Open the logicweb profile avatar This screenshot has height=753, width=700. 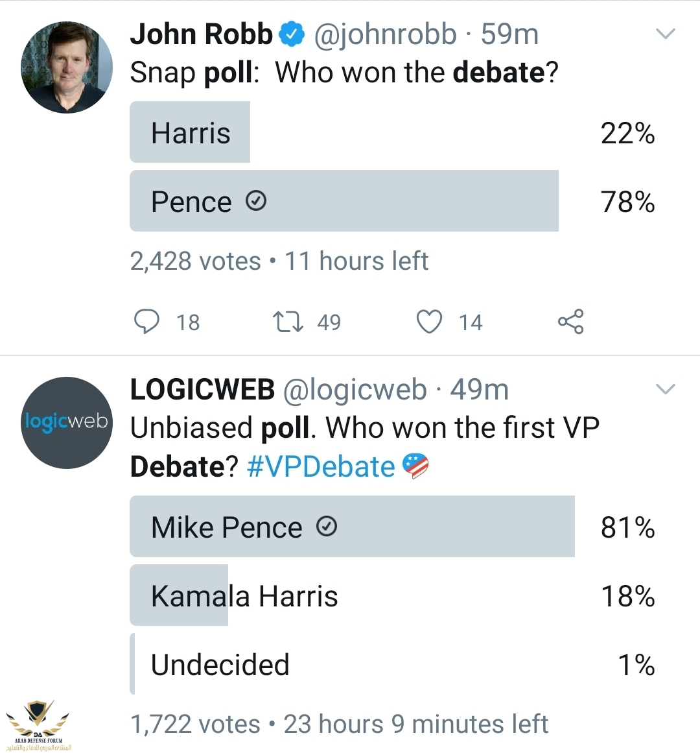click(67, 422)
